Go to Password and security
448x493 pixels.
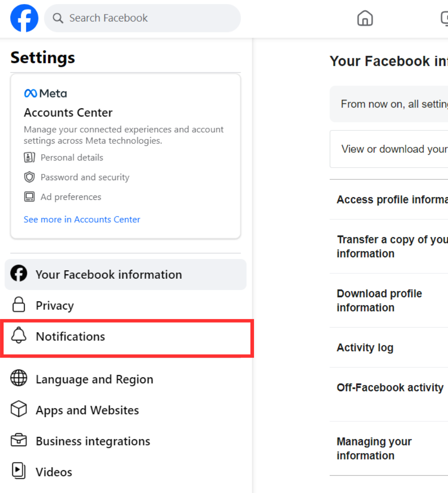pyautogui.click(x=85, y=177)
